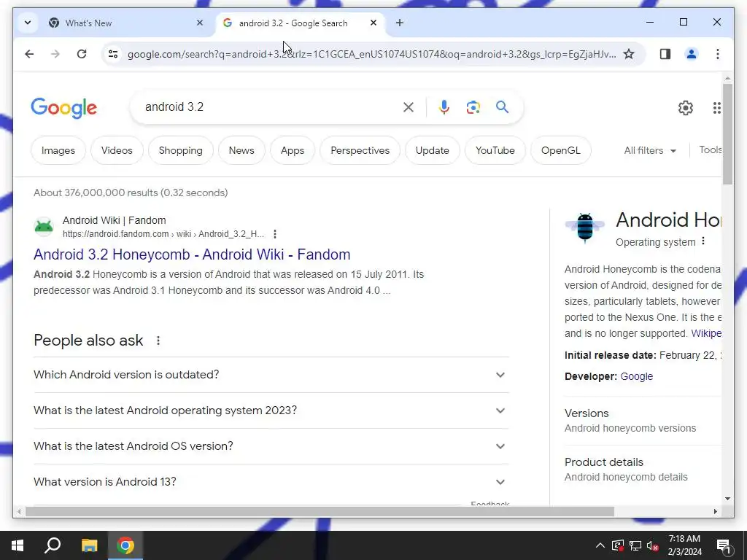Open the notification center icon
Screen dimensions: 747x560
point(724,545)
